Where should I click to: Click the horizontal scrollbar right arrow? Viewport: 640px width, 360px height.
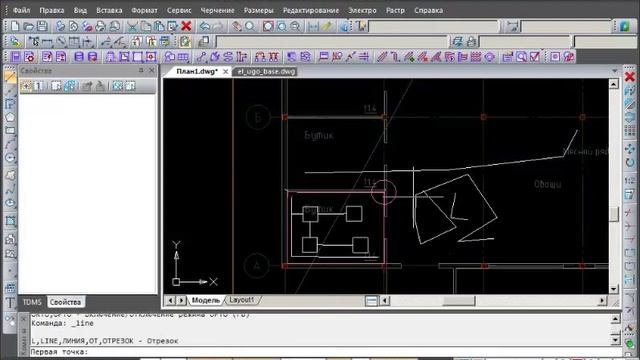click(x=602, y=301)
